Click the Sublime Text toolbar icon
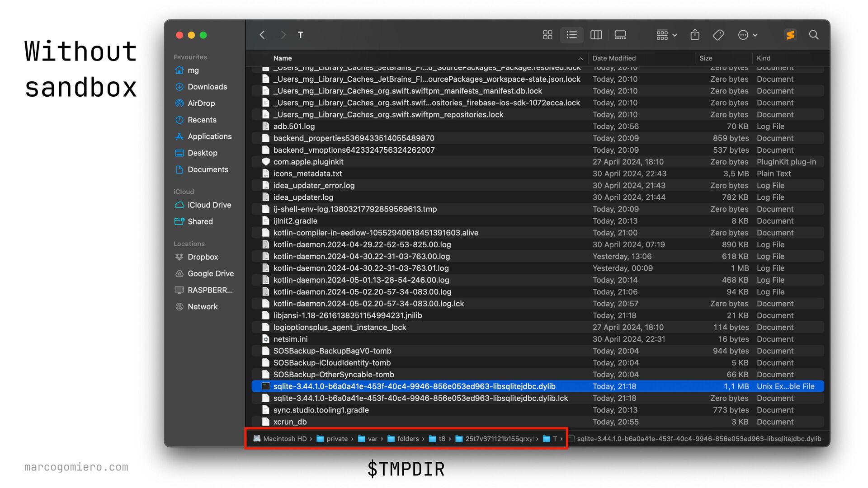The image size is (868, 488). (x=790, y=35)
